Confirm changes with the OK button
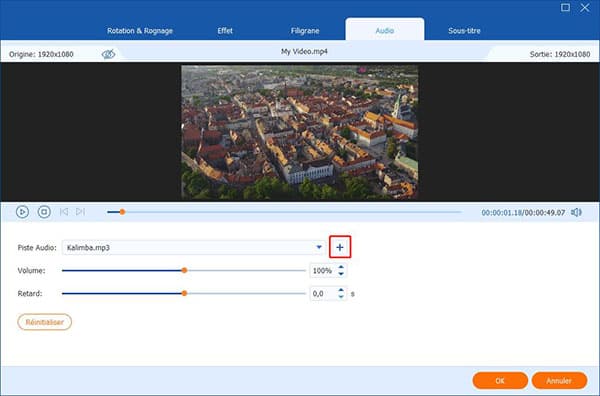The height and width of the screenshot is (396, 600). pos(500,381)
